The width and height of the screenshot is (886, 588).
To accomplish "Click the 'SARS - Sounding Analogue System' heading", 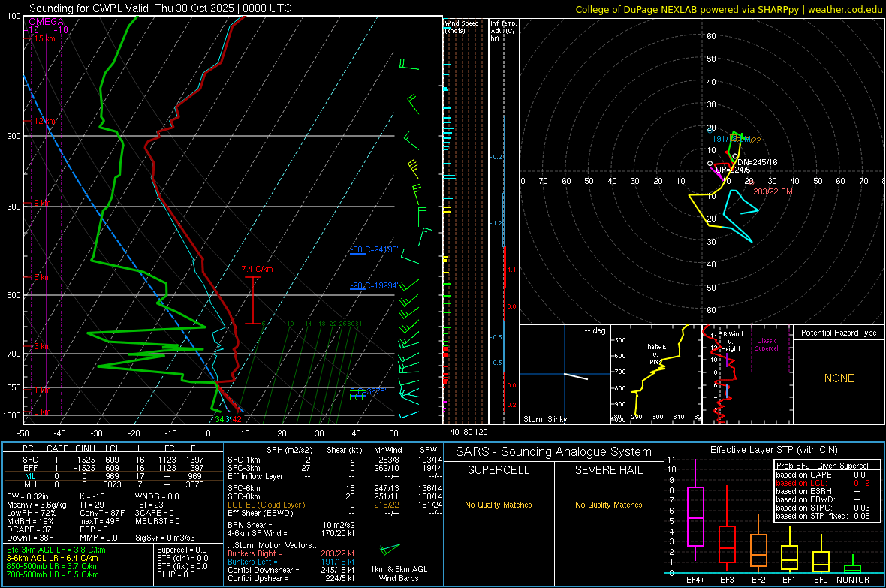I will (x=553, y=452).
